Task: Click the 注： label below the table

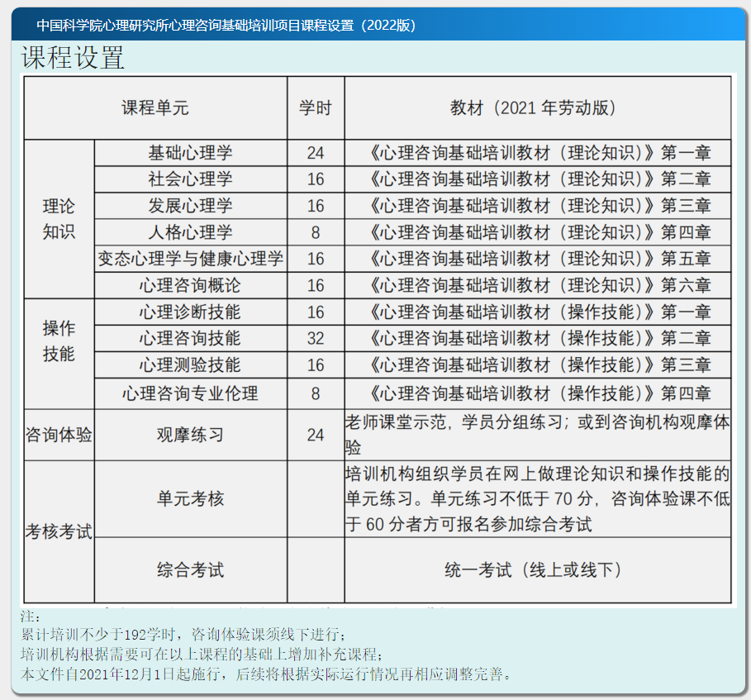Action: 31,617
